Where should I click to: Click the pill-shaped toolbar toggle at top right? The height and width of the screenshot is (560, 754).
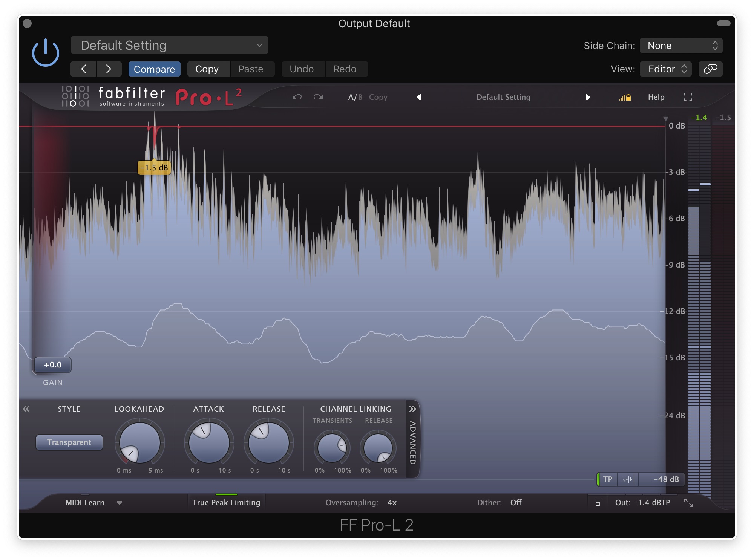click(723, 23)
